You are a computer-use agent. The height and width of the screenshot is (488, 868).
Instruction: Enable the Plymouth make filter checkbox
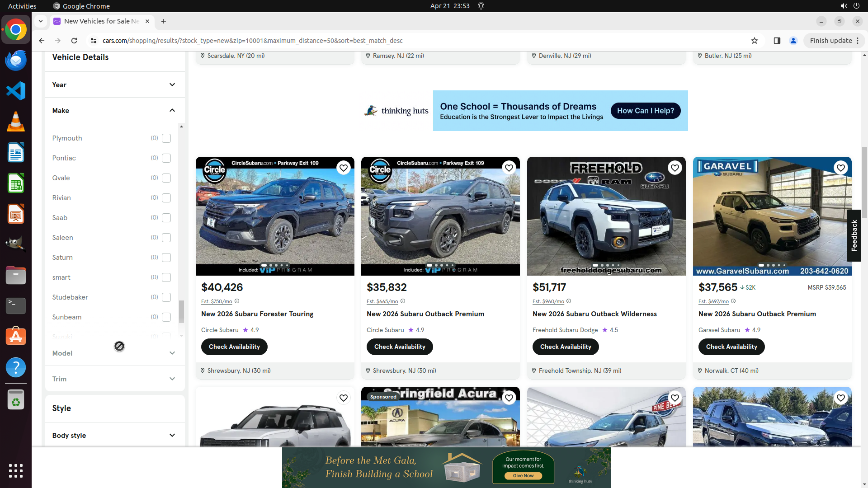pos(166,138)
